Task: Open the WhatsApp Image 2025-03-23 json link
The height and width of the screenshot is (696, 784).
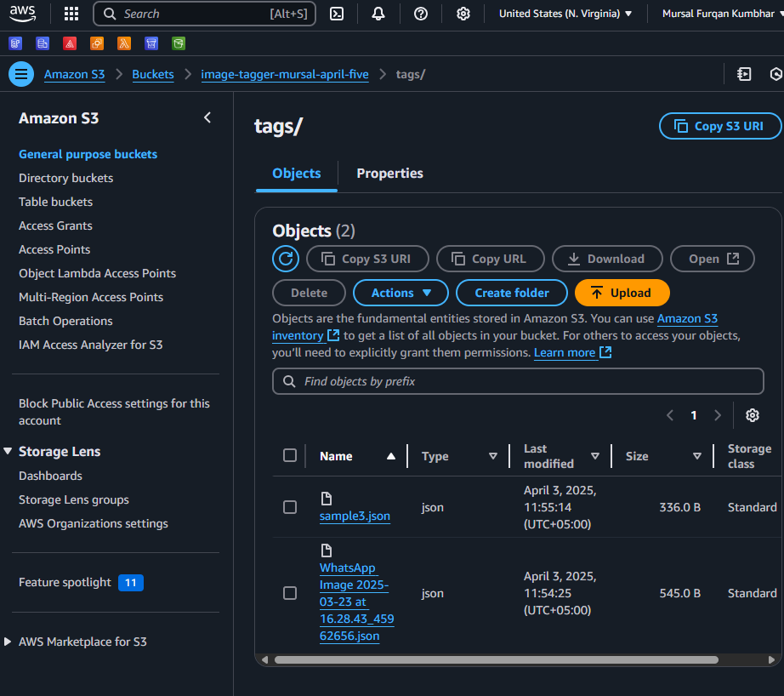Action: click(356, 602)
